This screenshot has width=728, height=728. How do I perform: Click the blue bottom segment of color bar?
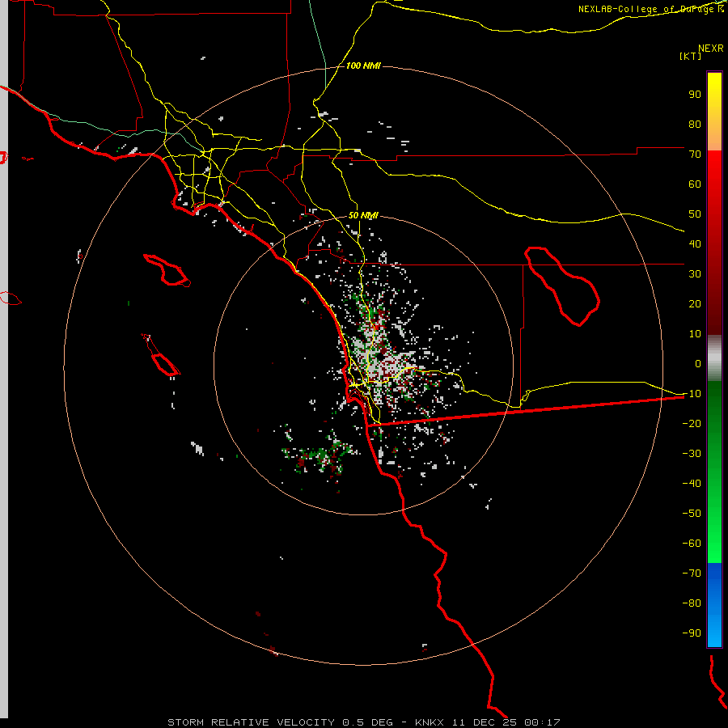(714, 605)
